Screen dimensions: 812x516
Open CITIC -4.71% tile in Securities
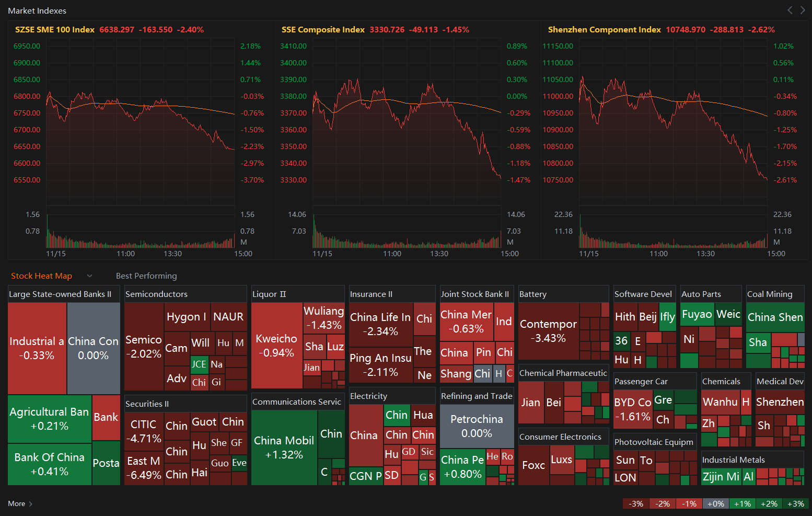(x=144, y=431)
